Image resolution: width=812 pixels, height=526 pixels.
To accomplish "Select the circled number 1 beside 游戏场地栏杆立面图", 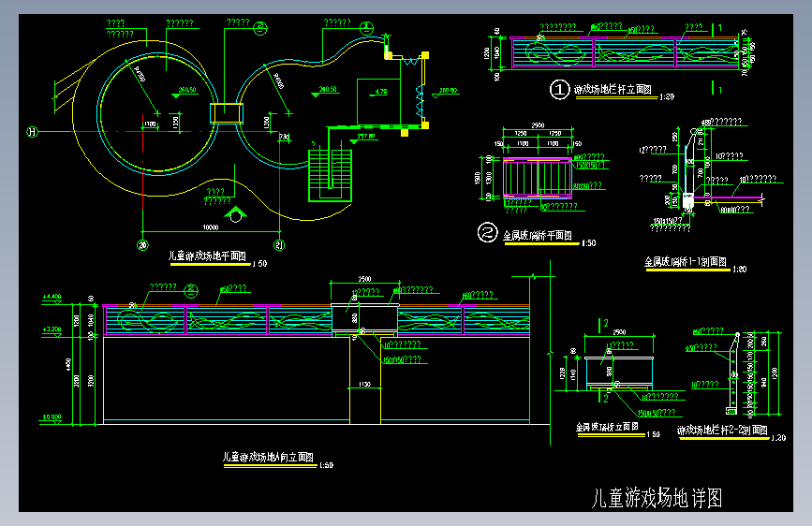I will [x=559, y=90].
